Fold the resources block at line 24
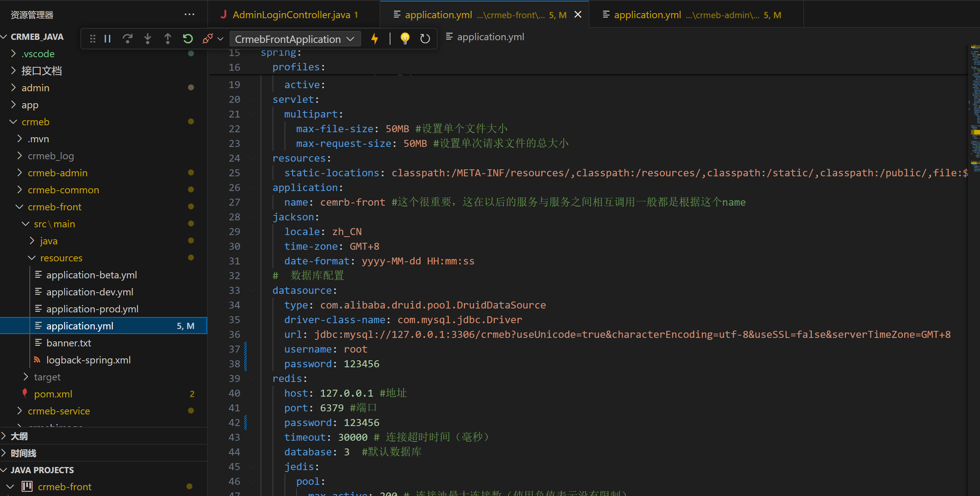Viewport: 980px width, 496px height. point(252,159)
